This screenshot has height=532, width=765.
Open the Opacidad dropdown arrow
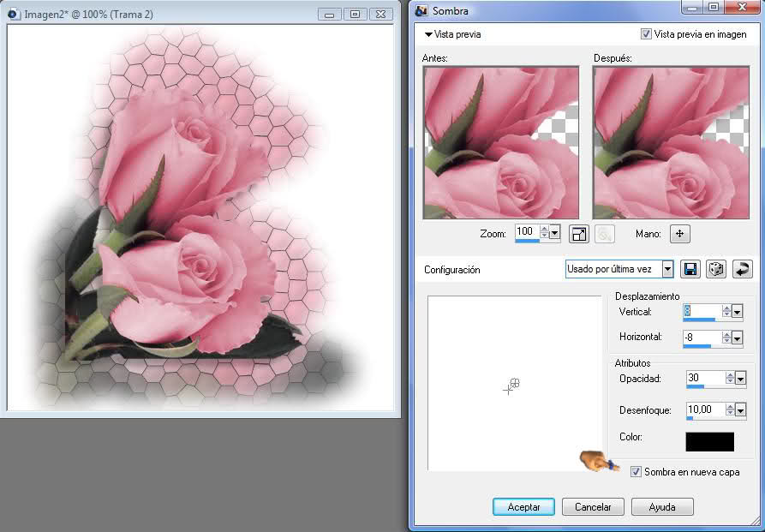tap(741, 379)
